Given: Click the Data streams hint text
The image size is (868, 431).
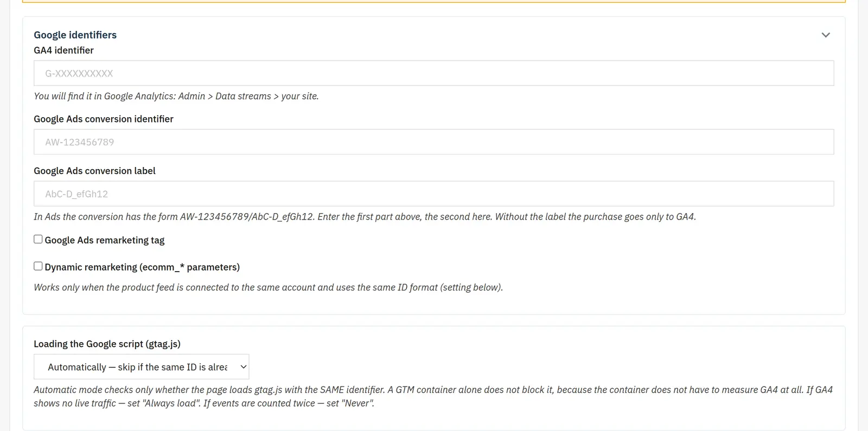Looking at the screenshot, I should pyautogui.click(x=176, y=96).
